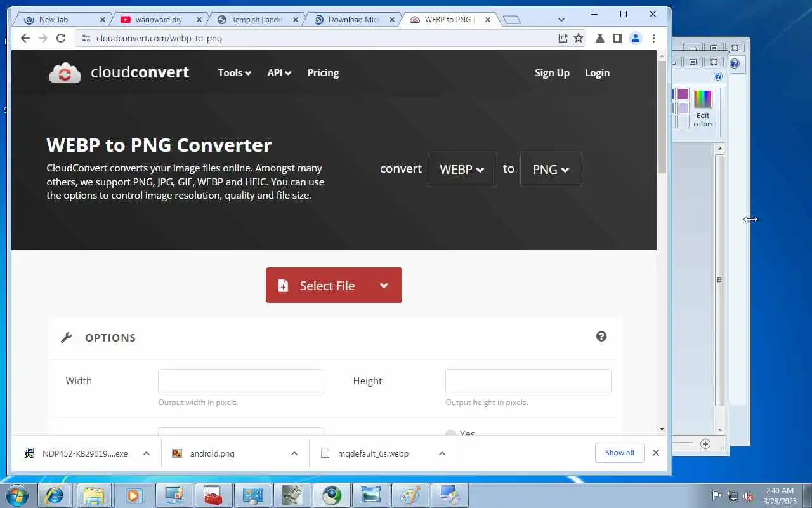Click Show all downloads
The height and width of the screenshot is (508, 812).
point(619,453)
